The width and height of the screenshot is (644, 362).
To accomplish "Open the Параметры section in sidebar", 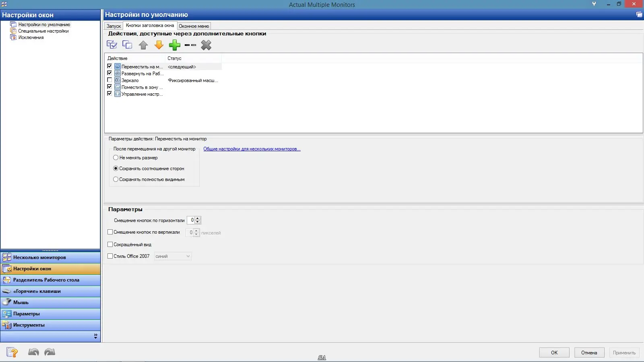I will (x=50, y=314).
